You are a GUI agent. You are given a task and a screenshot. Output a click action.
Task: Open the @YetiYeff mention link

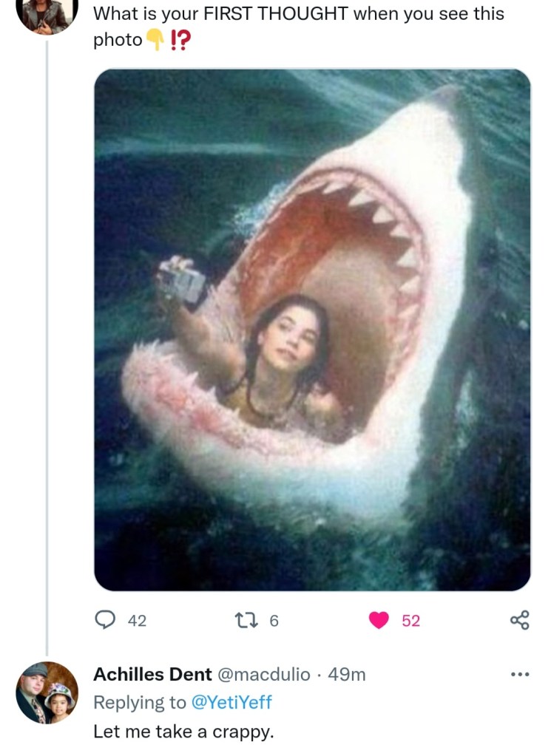tap(231, 703)
